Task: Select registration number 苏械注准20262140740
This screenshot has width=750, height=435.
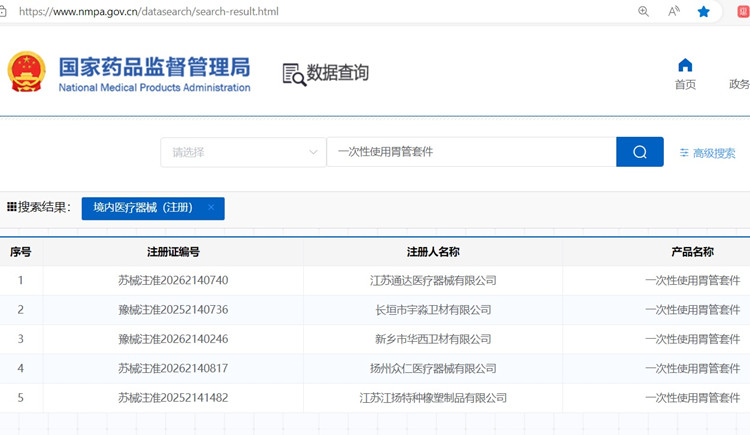Action: 173,280
